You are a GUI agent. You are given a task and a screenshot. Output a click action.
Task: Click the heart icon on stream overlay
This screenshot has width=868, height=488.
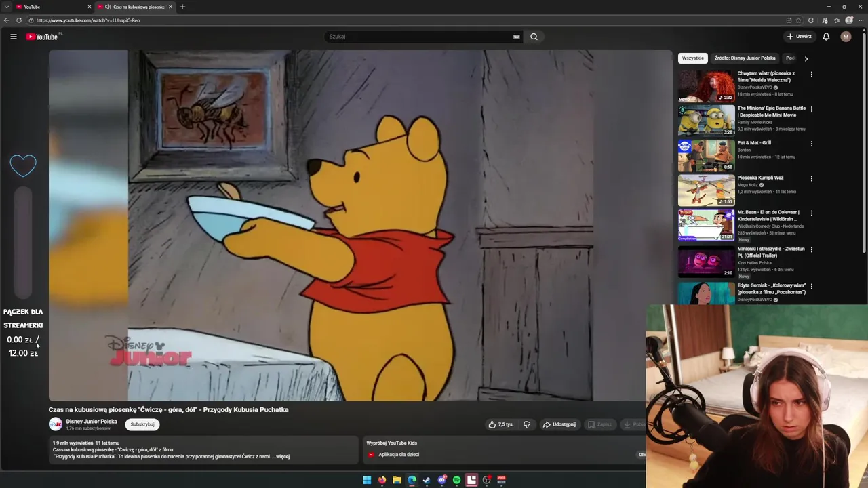pyautogui.click(x=23, y=165)
